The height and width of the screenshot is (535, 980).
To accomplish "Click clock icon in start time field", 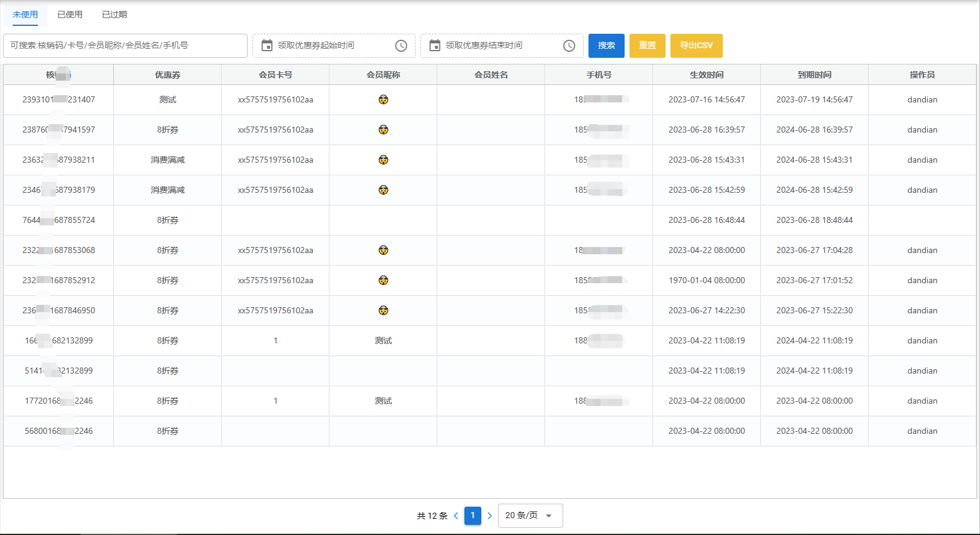I will point(401,46).
